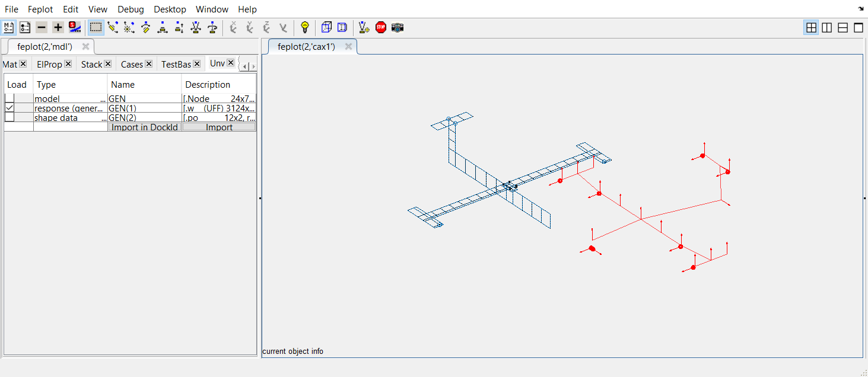Uncheck Load for response GEN(1) row
Image resolution: width=868 pixels, height=377 pixels.
(9, 108)
